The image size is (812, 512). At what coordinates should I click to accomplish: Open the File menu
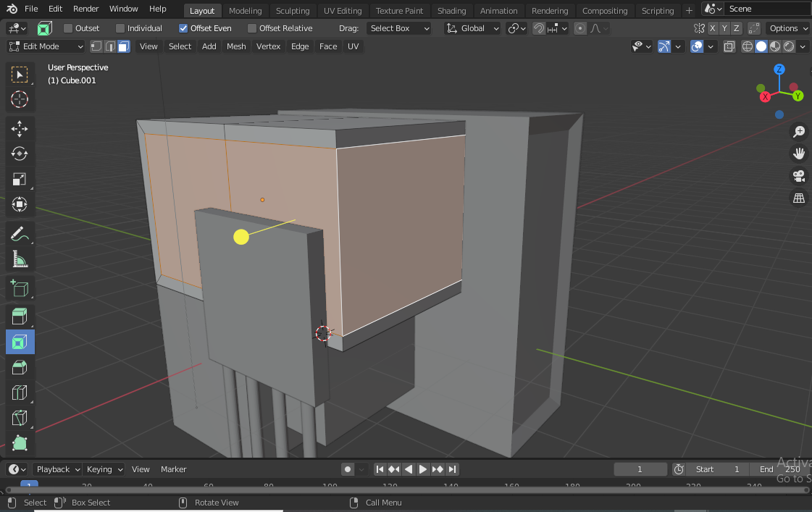pyautogui.click(x=31, y=9)
